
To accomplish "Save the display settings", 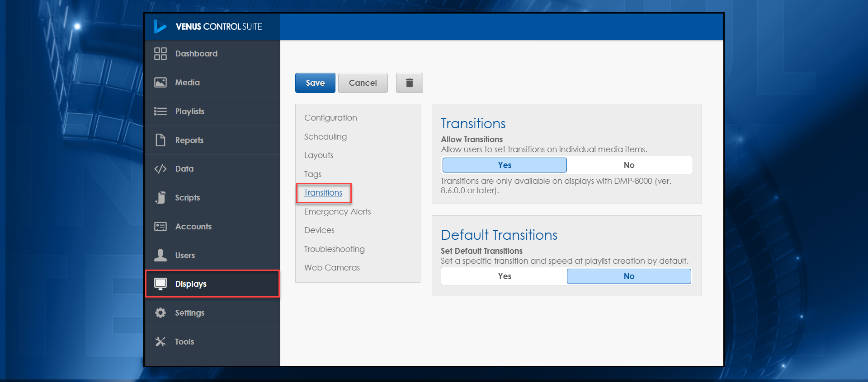I will tap(315, 83).
